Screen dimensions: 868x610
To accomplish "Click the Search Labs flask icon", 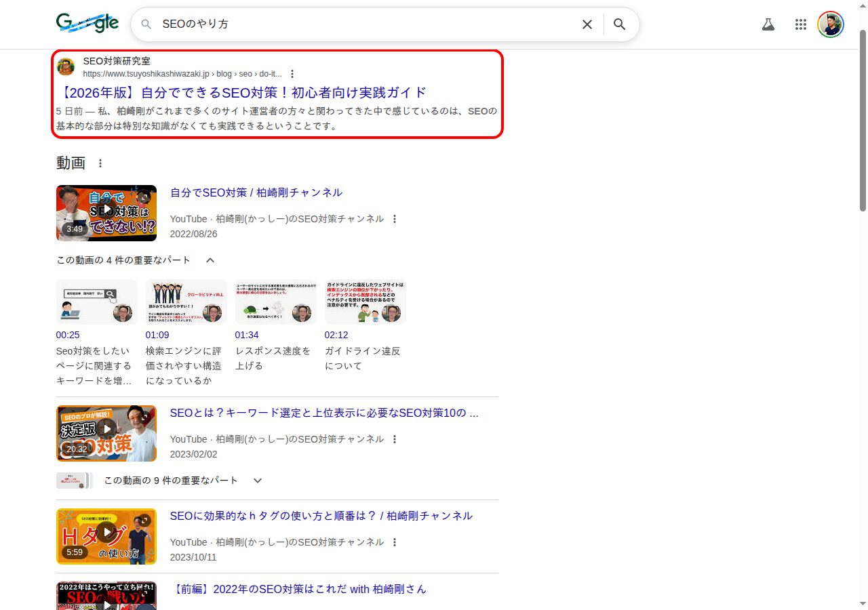I will click(x=768, y=24).
